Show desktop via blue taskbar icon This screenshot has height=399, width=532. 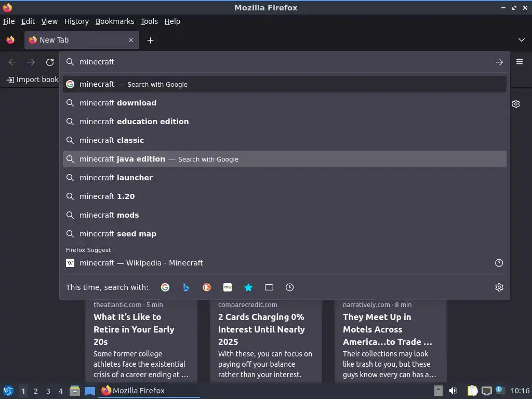90,391
